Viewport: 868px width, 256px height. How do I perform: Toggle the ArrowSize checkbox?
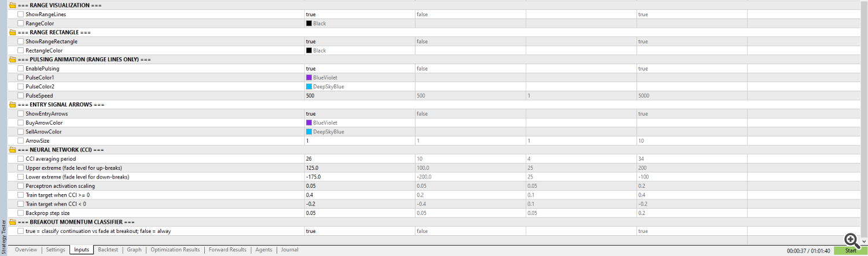[x=21, y=140]
